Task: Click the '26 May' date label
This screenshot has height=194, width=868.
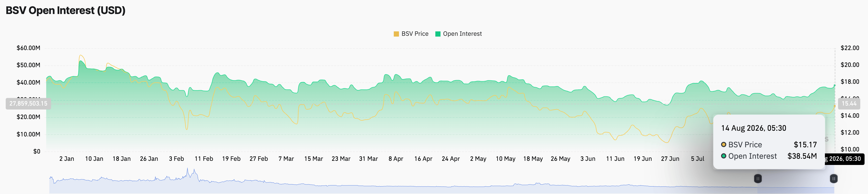Action: (x=560, y=159)
